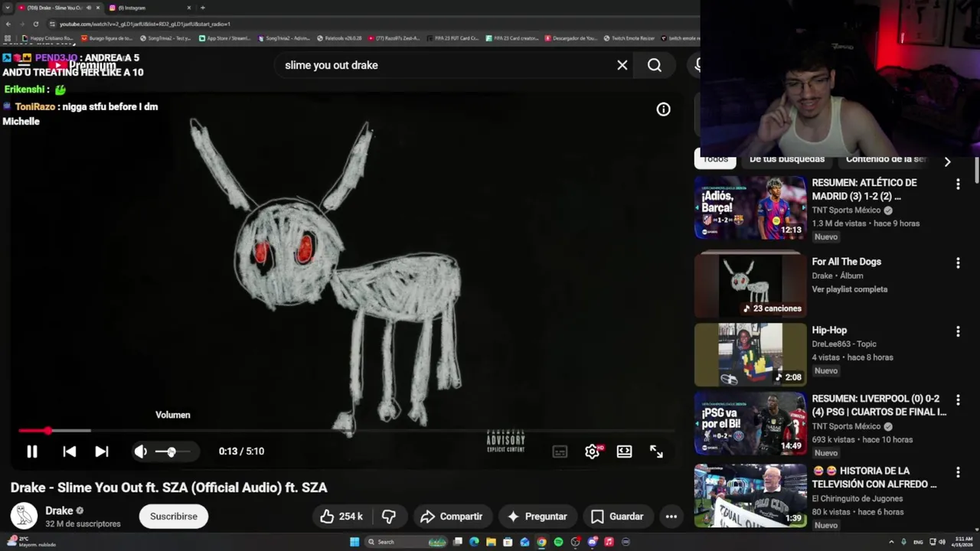The height and width of the screenshot is (551, 980).
Task: Click the Suscribirse button
Action: click(174, 517)
